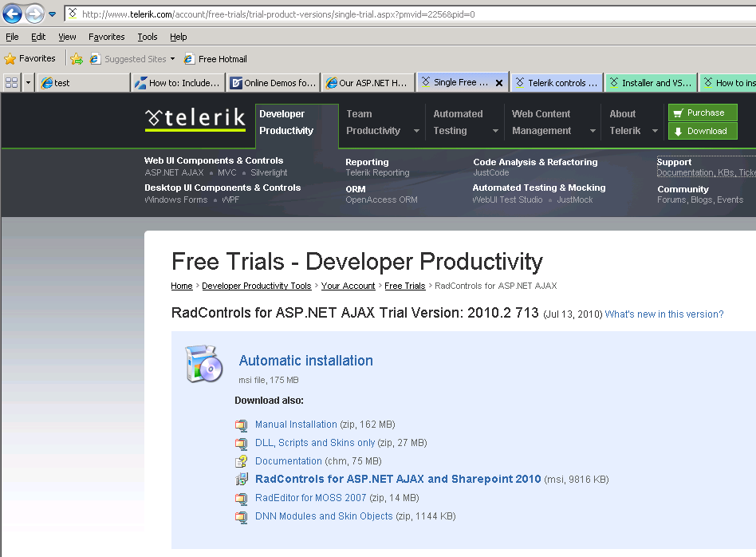Open the MVC submenu link
The height and width of the screenshot is (557, 756).
226,172
